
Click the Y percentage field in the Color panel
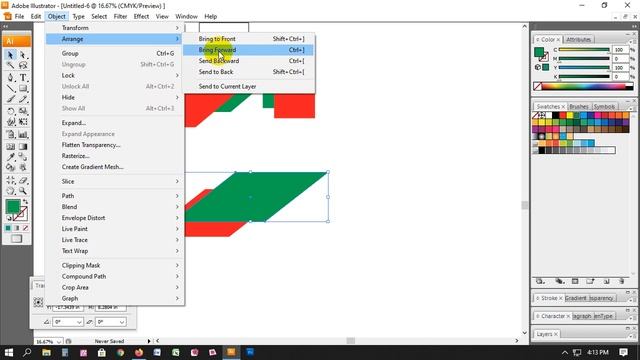(x=620, y=67)
